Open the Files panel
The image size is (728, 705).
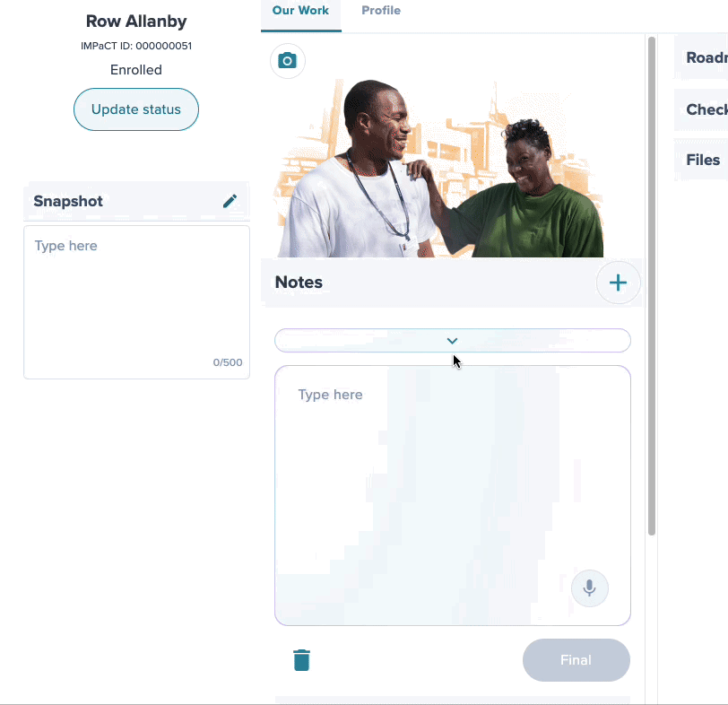click(701, 160)
